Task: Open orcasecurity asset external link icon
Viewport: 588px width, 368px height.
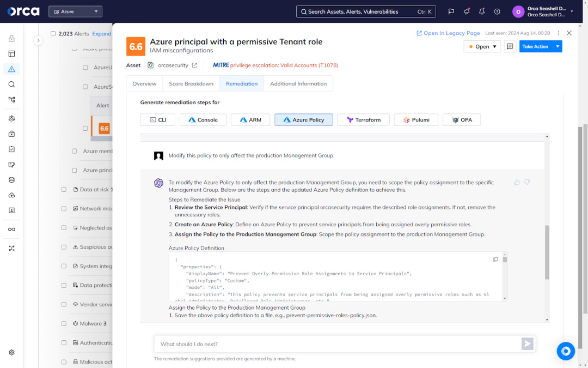Action: tap(194, 65)
